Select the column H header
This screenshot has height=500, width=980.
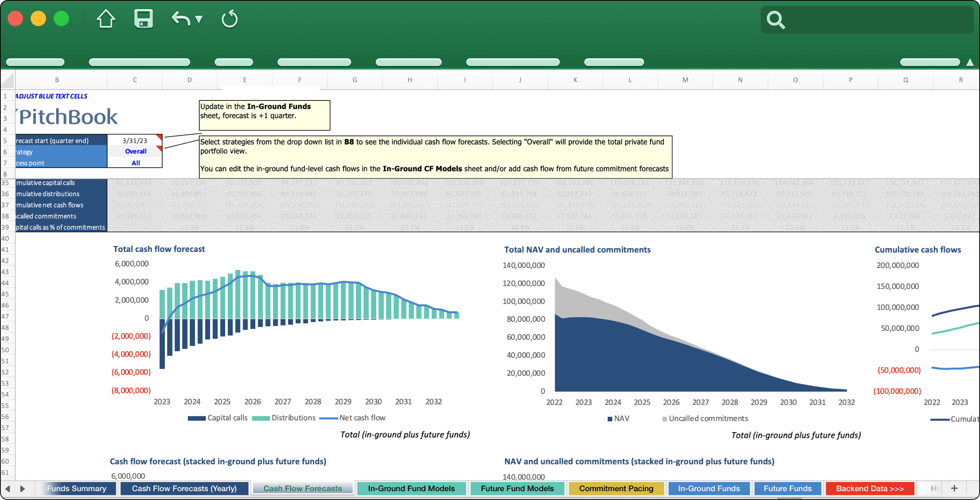tap(410, 80)
